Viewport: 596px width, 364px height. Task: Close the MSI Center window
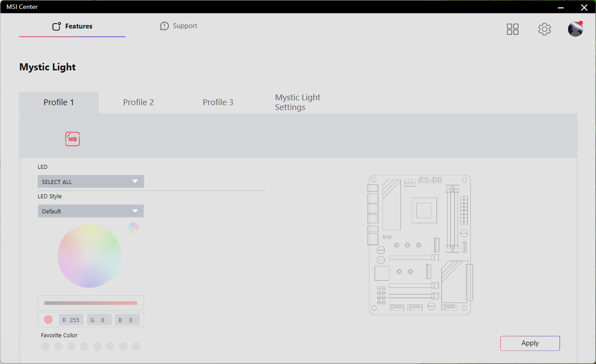coord(584,7)
